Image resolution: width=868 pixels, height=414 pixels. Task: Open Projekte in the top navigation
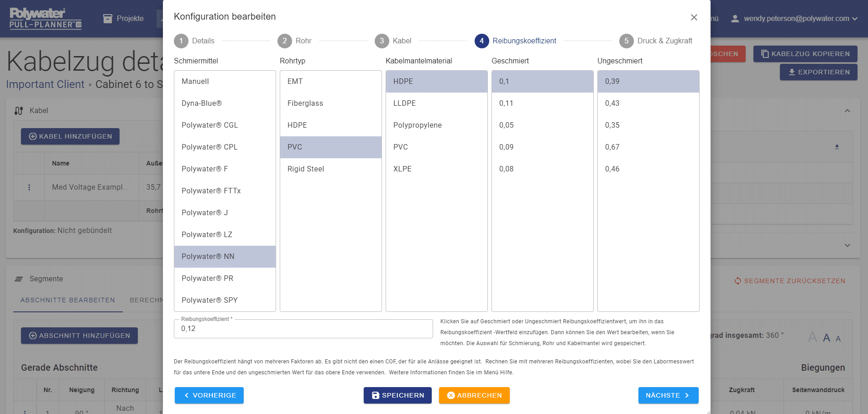123,18
